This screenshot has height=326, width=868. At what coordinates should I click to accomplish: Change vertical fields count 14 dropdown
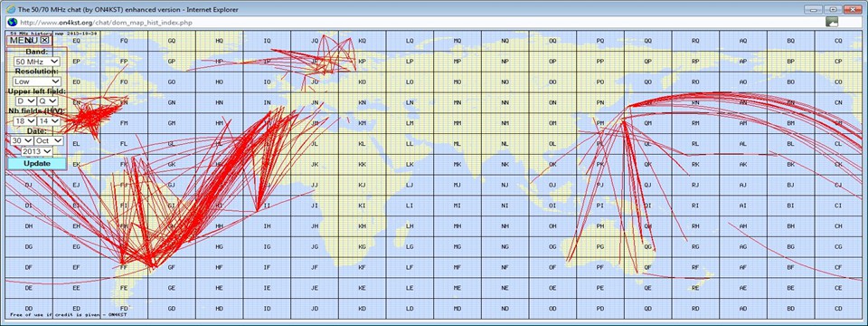[x=48, y=120]
